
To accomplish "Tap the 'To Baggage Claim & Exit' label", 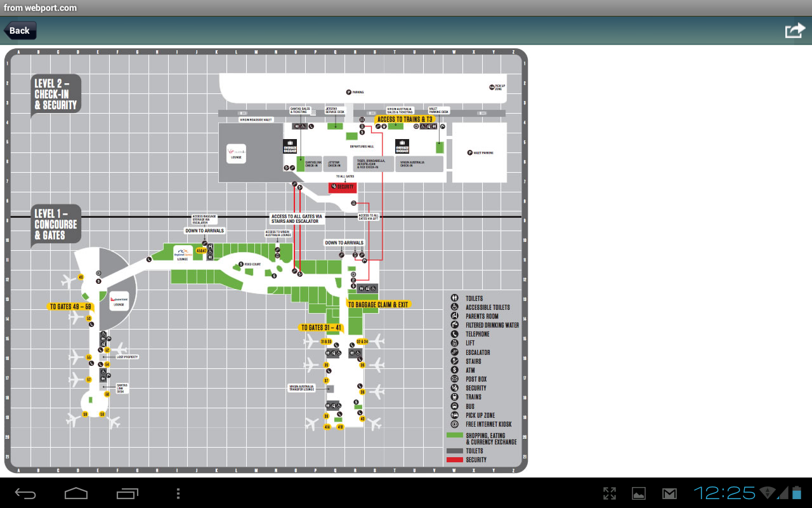I will coord(378,305).
